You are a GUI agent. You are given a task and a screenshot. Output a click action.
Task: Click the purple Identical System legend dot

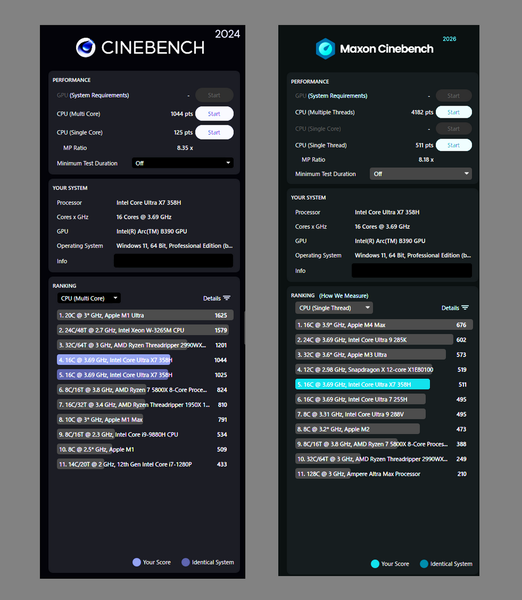coord(186,562)
